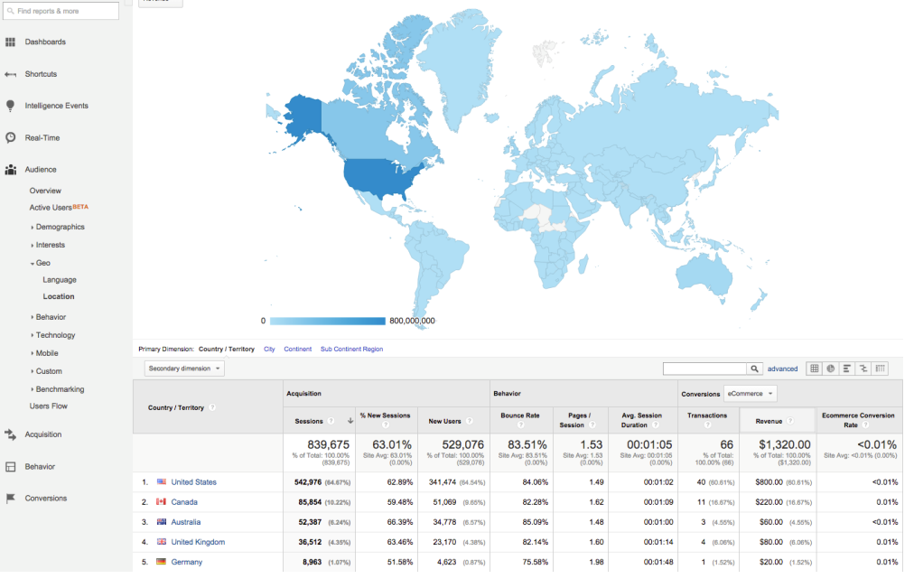Screen dimensions: 914x588
Task: Switch to the performance bar view
Action: click(x=846, y=369)
